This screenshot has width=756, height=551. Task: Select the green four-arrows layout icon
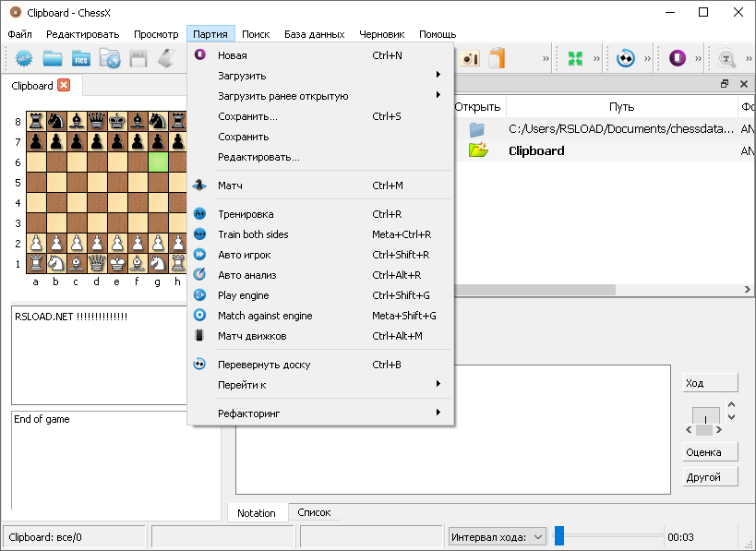(x=574, y=58)
